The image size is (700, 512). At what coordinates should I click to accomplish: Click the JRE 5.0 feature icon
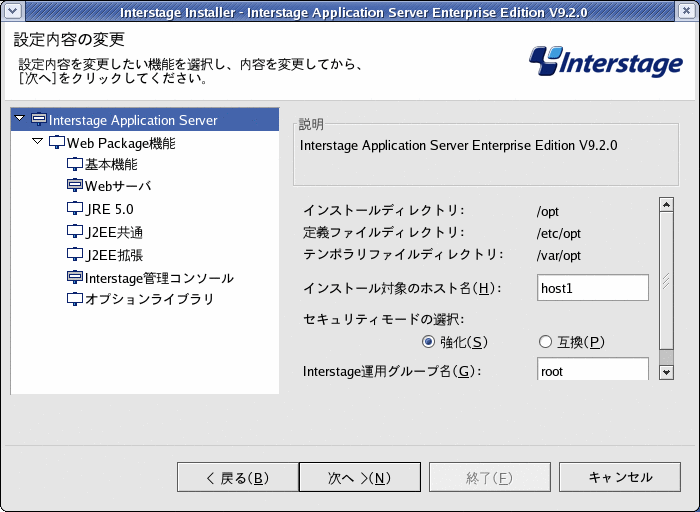pos(75,208)
